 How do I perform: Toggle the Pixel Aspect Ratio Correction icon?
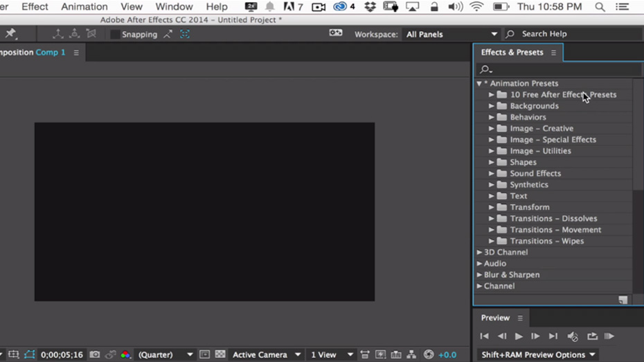point(365,354)
